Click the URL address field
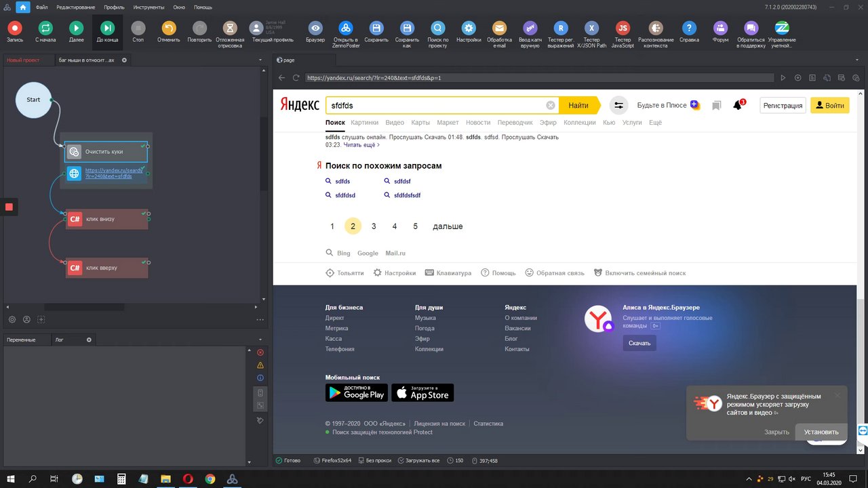 click(539, 78)
